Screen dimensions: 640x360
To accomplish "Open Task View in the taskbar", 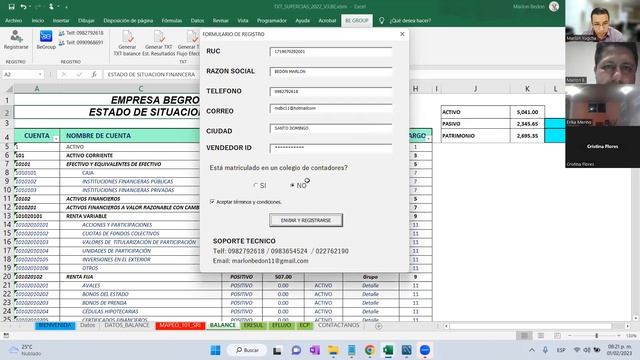I will click(x=277, y=350).
